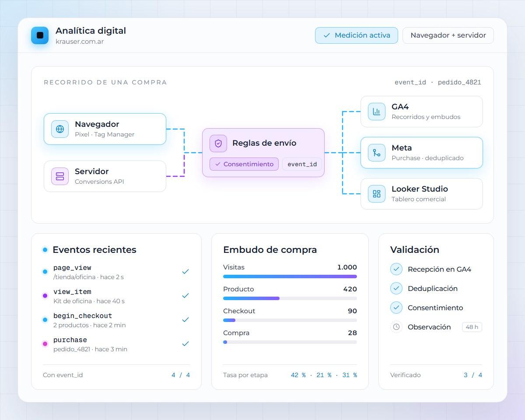Click the begin_checkout blue status dot
This screenshot has height=420, width=525.
[45, 320]
